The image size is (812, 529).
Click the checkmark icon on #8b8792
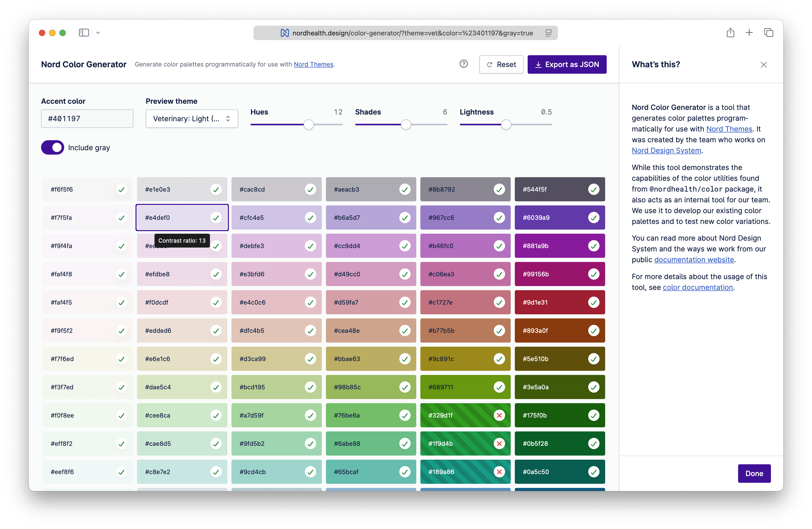499,190
